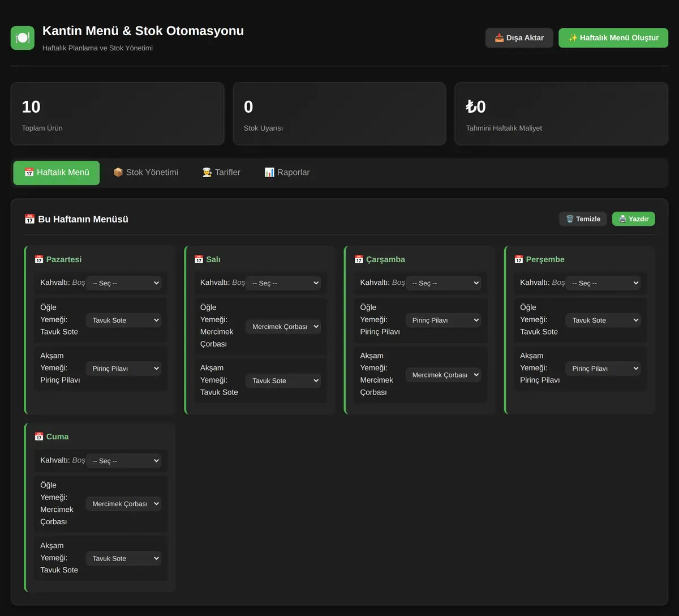Expand Perşembe Akşam Yemeği Pirinç Pilavı dropdown
Image resolution: width=679 pixels, height=616 pixels.
[603, 369]
